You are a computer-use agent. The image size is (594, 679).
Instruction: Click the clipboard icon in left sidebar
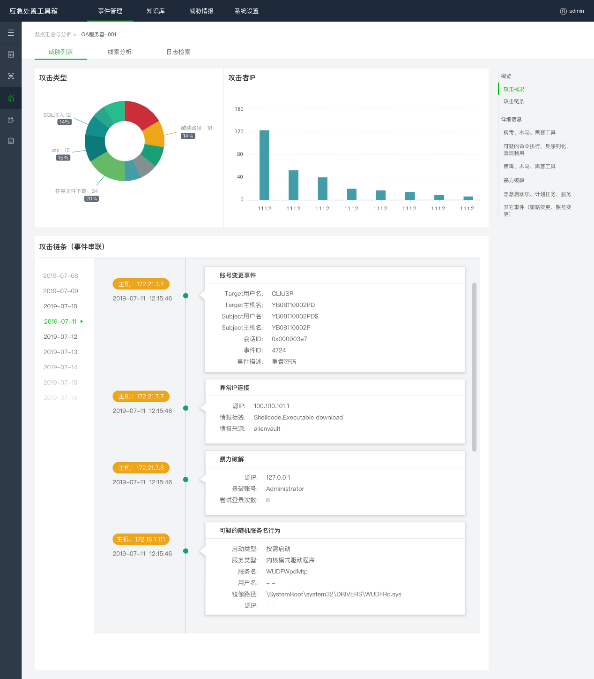pyautogui.click(x=11, y=141)
